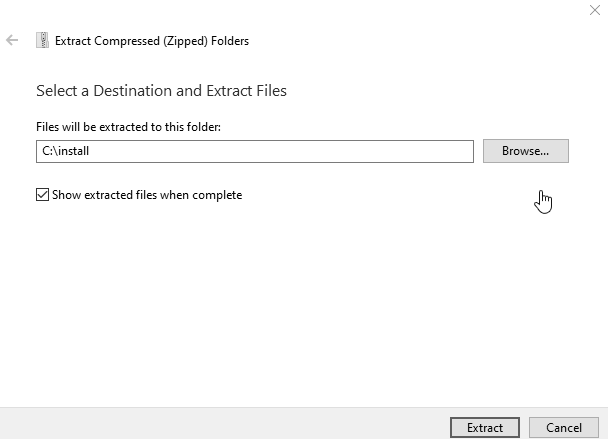Click the checkmark in the checkbox

pyautogui.click(x=42, y=195)
